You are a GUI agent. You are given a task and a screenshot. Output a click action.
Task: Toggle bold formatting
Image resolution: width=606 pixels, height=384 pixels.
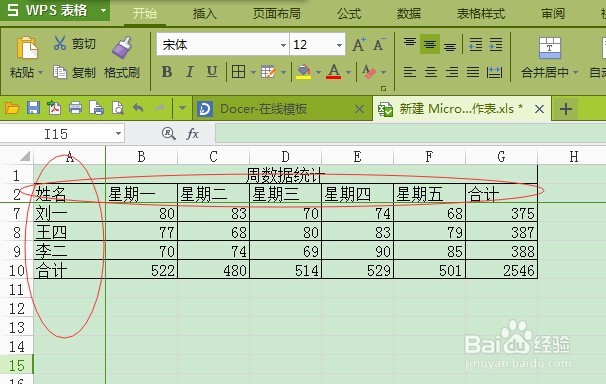coord(167,72)
